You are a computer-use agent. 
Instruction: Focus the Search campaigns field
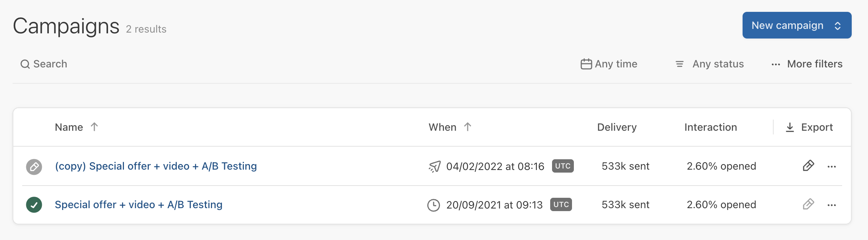click(50, 64)
